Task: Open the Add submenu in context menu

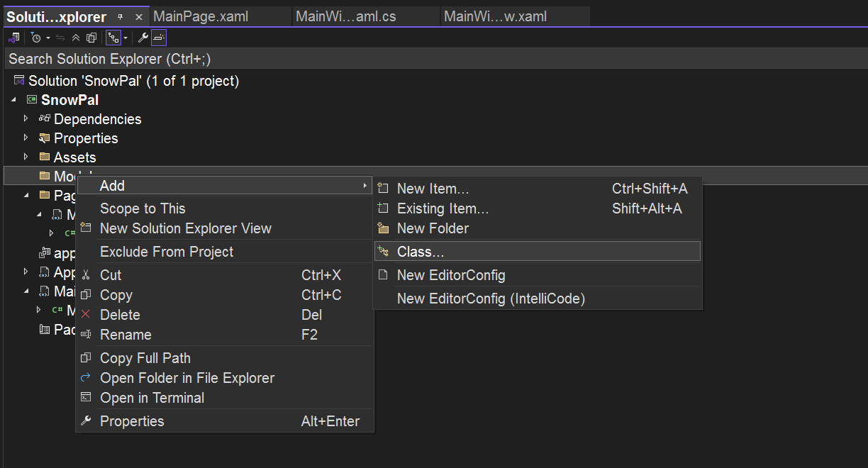Action: 225,186
